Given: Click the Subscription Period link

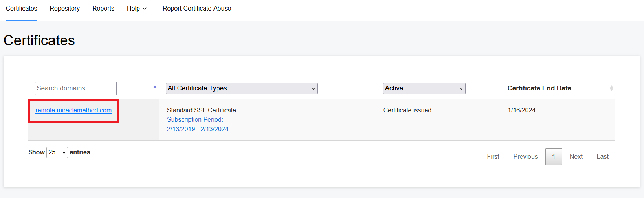Looking at the screenshot, I should 195,120.
